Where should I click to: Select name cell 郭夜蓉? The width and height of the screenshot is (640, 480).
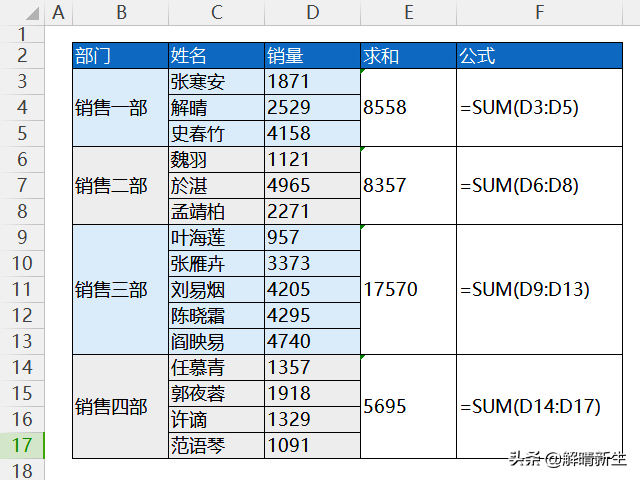tap(217, 393)
